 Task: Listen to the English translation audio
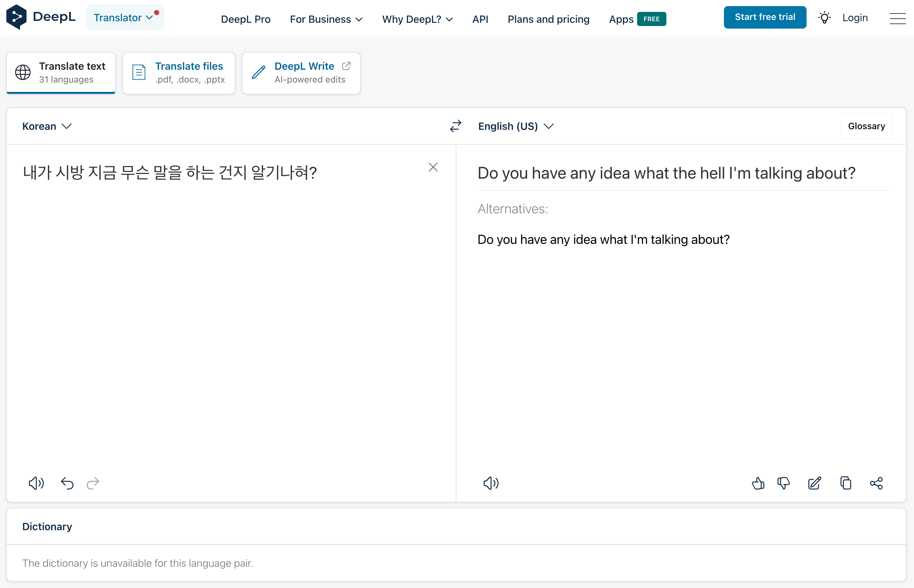tap(491, 483)
